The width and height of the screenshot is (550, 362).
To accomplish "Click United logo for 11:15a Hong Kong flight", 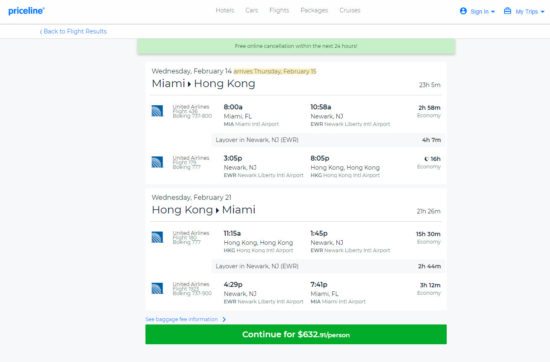I will click(x=157, y=237).
